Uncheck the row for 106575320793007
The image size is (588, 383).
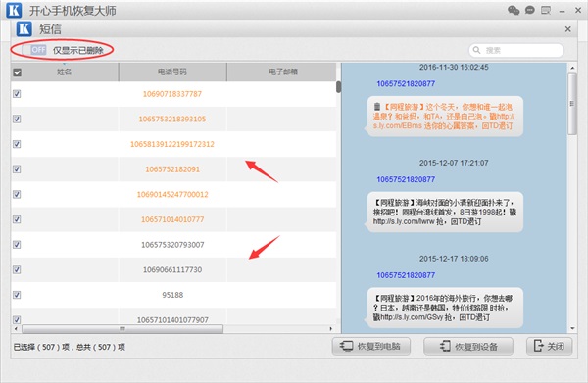[17, 244]
